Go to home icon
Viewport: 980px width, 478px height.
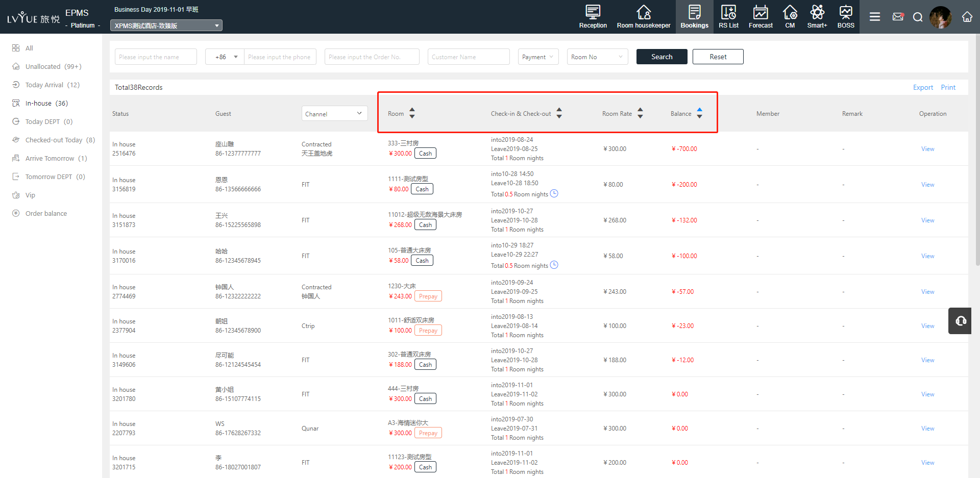tap(967, 17)
